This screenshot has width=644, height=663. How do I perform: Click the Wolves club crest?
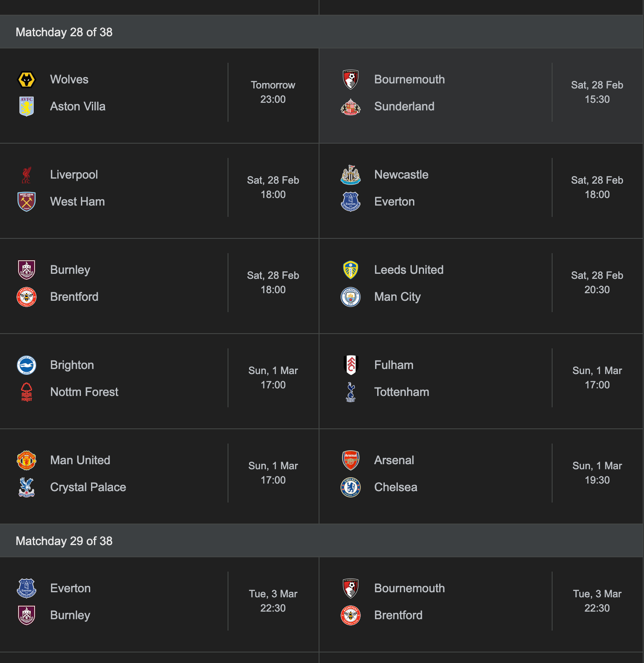26,79
